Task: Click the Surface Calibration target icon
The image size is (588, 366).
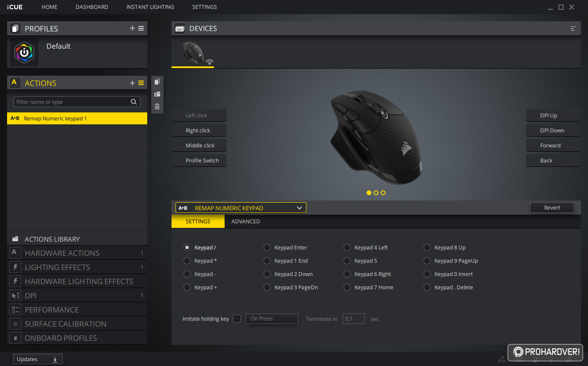Action: pos(15,324)
